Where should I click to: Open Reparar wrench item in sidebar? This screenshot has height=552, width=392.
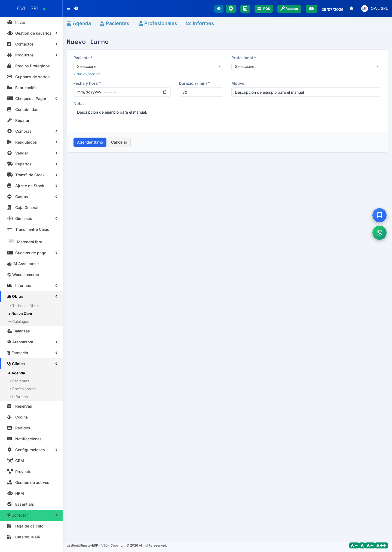(x=31, y=120)
